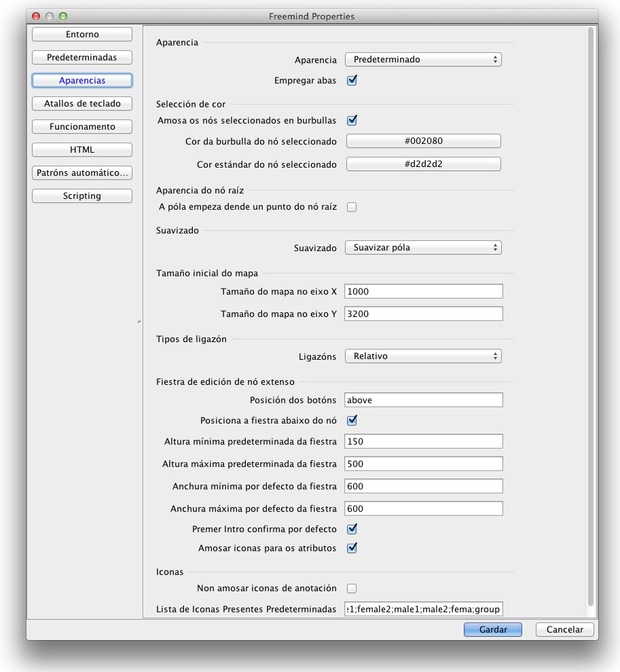
Task: Open the Patróns automático settings
Action: click(81, 172)
